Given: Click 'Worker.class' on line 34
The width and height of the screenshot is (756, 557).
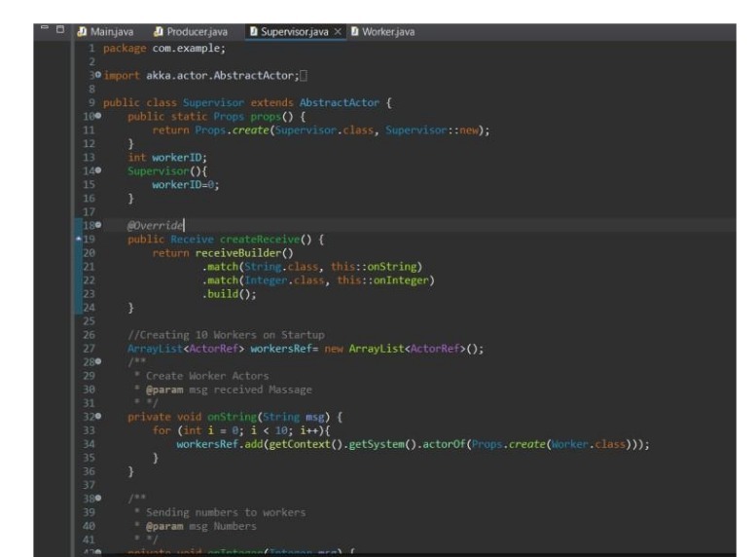Looking at the screenshot, I should (x=589, y=444).
